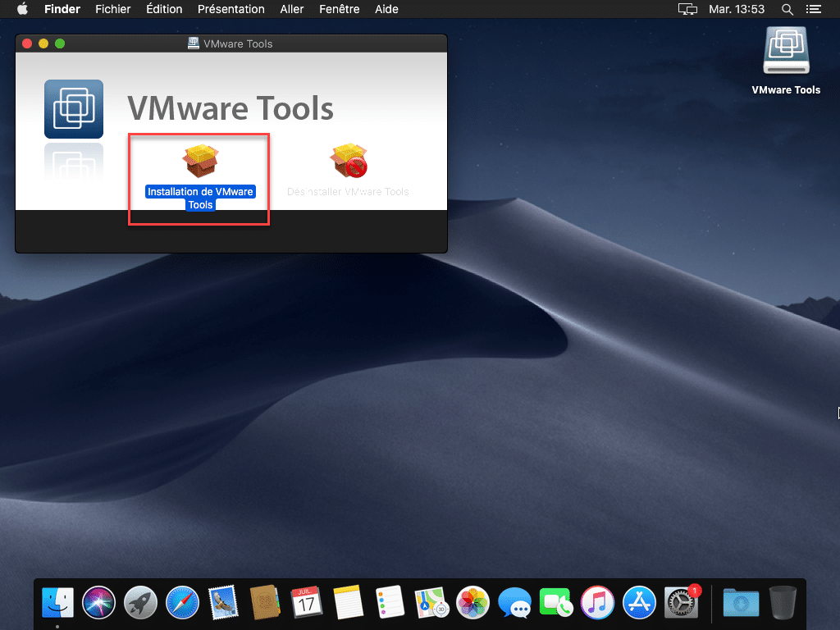Click the 'VMware Tools' desktop disk label
Image resolution: width=840 pixels, height=630 pixels.
[x=786, y=90]
